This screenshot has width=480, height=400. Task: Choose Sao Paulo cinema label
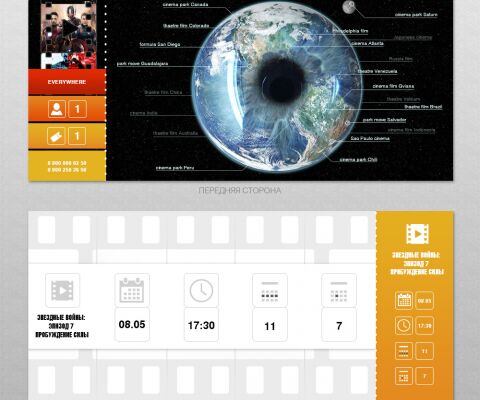[370, 138]
